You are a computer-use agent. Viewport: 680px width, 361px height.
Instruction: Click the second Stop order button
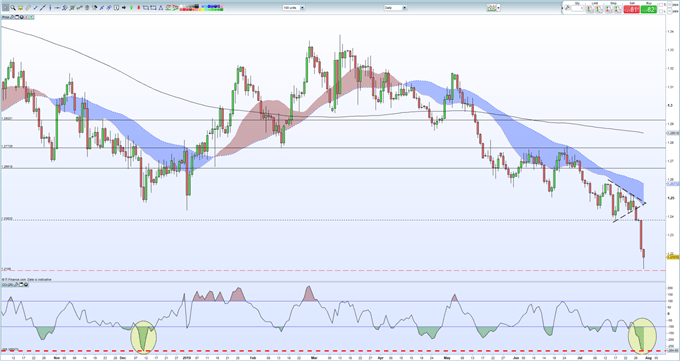[x=618, y=8]
